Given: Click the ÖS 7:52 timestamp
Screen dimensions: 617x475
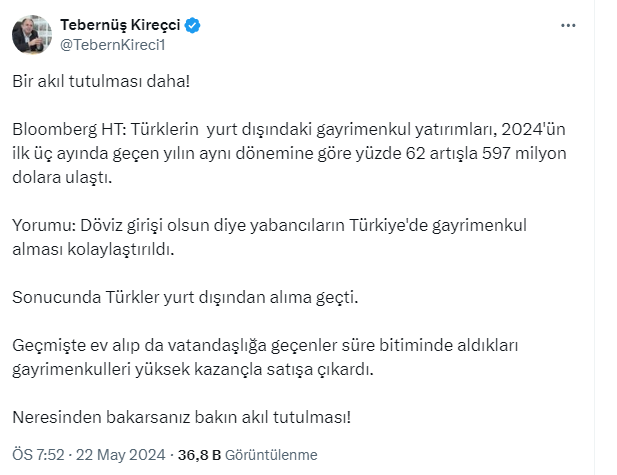Looking at the screenshot, I should [38, 451].
